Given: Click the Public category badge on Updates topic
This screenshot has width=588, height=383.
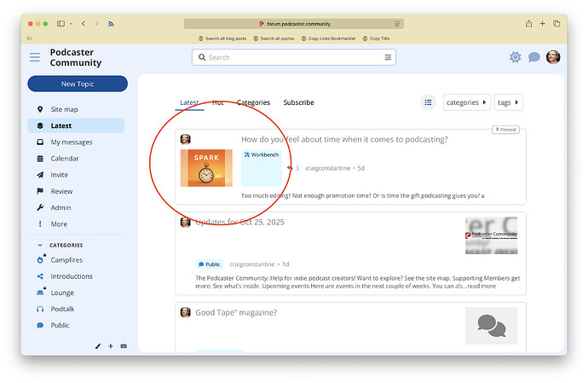Looking at the screenshot, I should 210,264.
